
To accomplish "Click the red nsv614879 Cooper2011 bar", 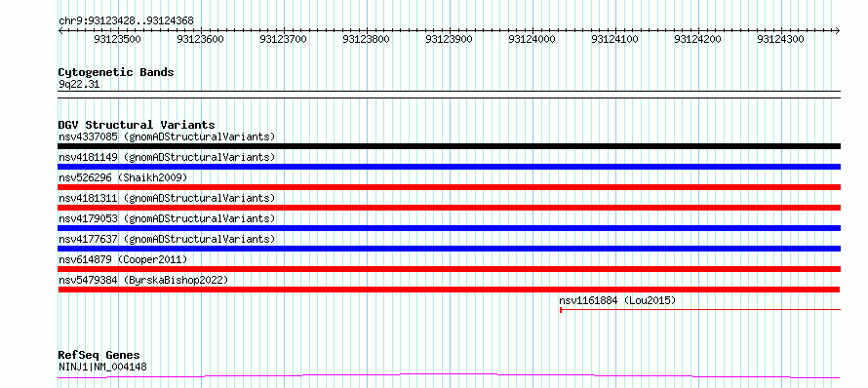I will [x=449, y=269].
